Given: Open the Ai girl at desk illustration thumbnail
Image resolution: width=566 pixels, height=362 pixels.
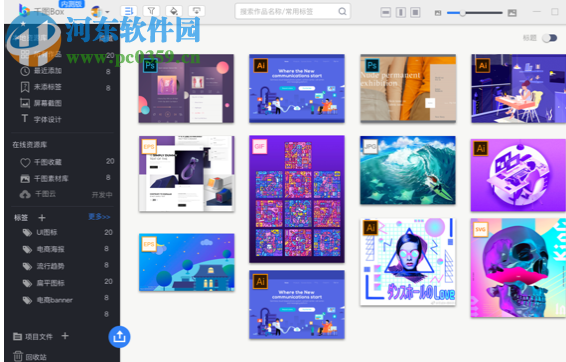Looking at the screenshot, I should pyautogui.click(x=518, y=88).
